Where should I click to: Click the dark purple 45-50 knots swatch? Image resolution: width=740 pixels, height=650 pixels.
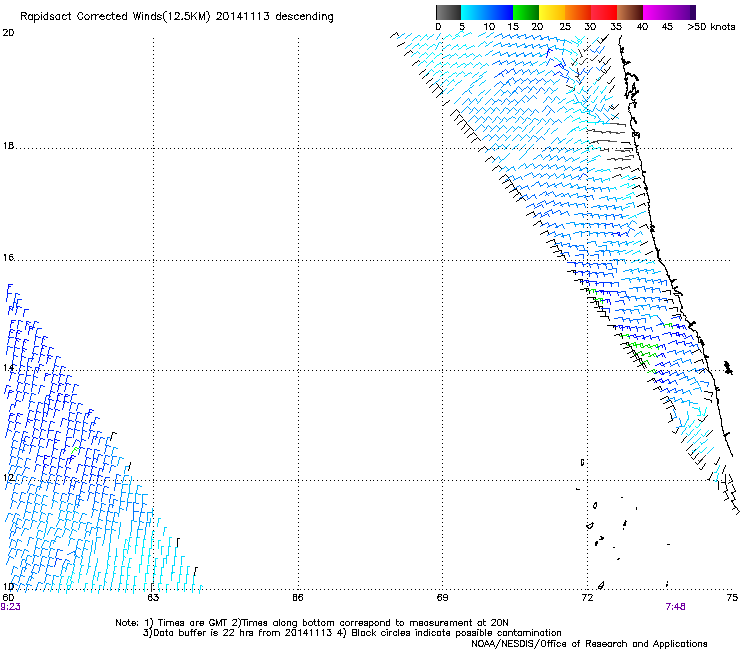682,13
